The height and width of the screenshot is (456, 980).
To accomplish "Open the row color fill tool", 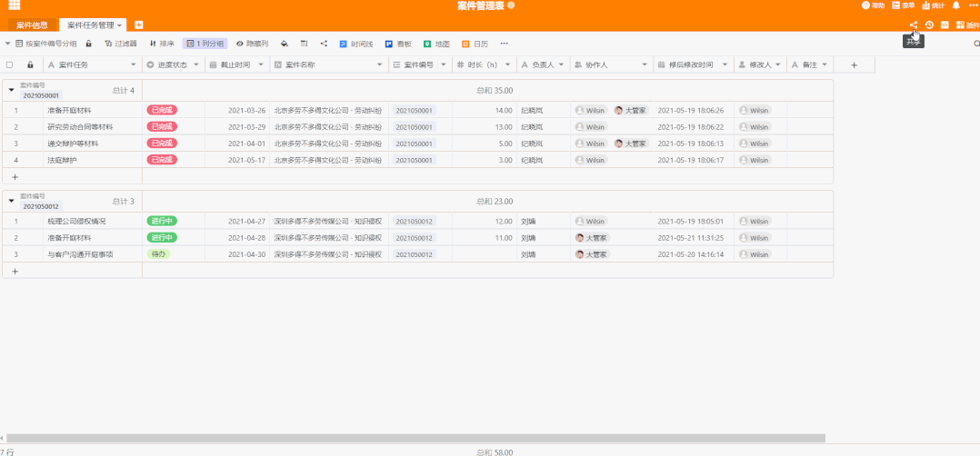I will [284, 44].
